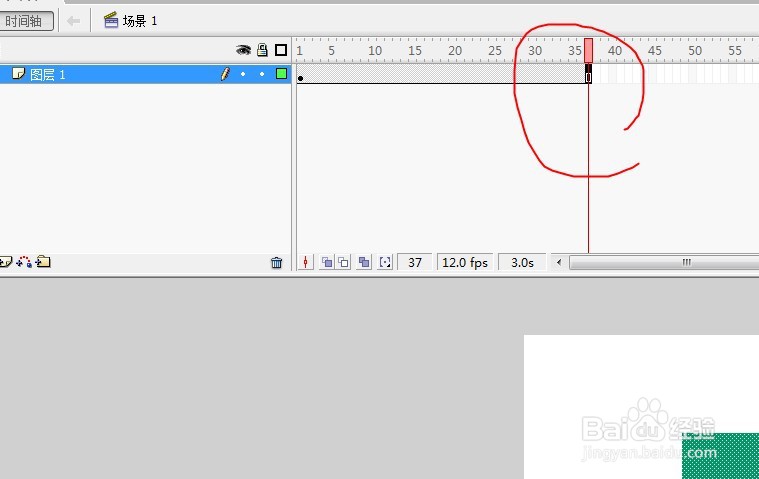Select 场景 1 scene label
This screenshot has width=759, height=479.
[139, 21]
